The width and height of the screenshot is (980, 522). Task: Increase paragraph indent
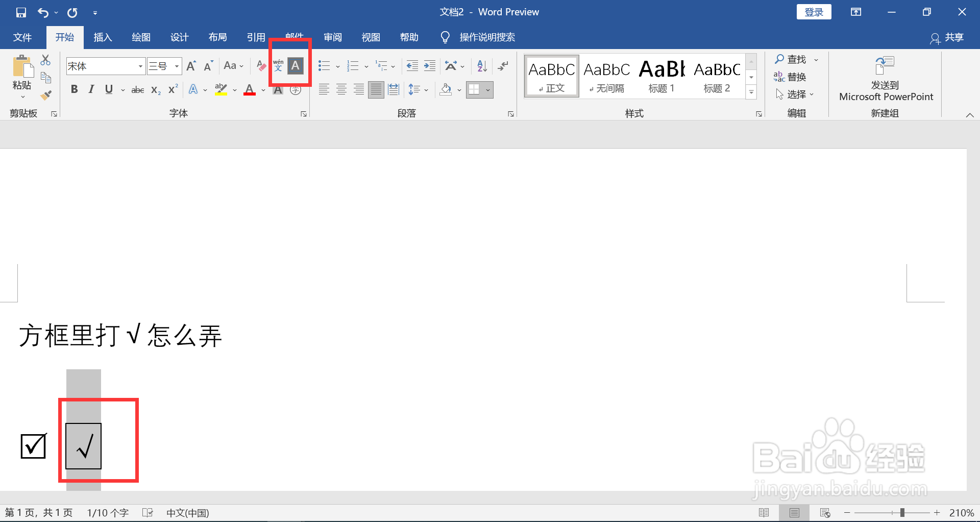coord(430,66)
